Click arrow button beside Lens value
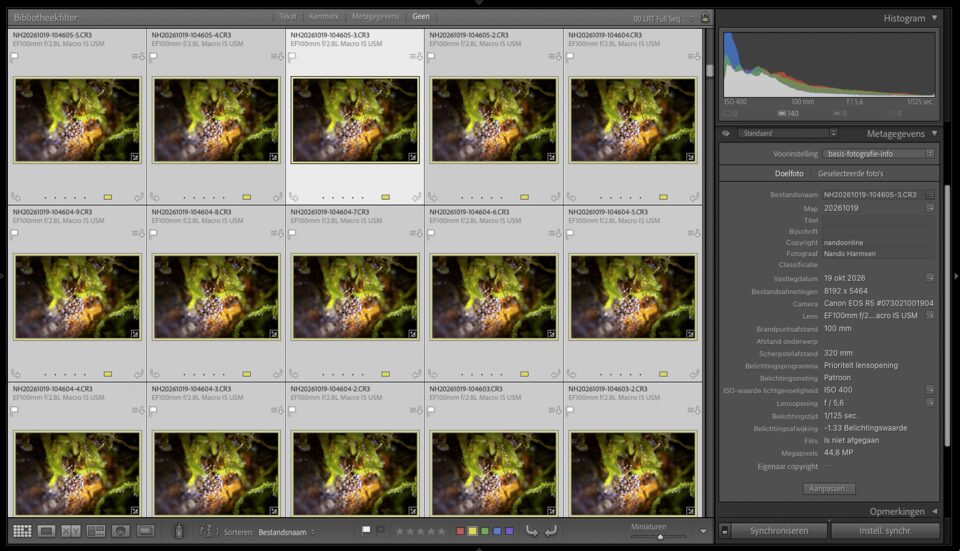 (930, 315)
